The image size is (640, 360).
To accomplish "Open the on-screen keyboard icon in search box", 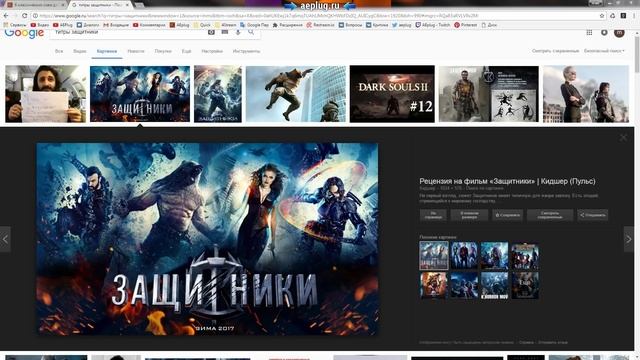I will tap(225, 32).
